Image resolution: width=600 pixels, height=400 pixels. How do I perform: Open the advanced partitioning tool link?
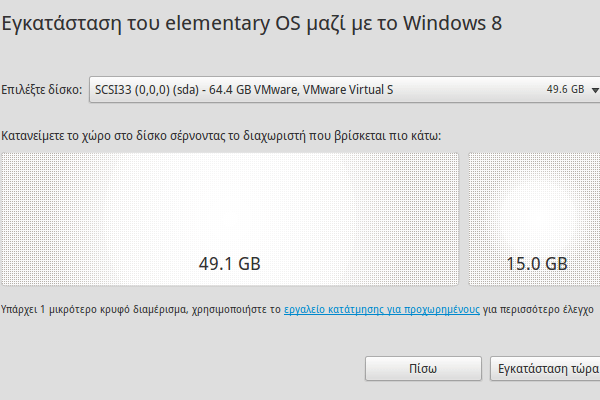[x=382, y=310]
